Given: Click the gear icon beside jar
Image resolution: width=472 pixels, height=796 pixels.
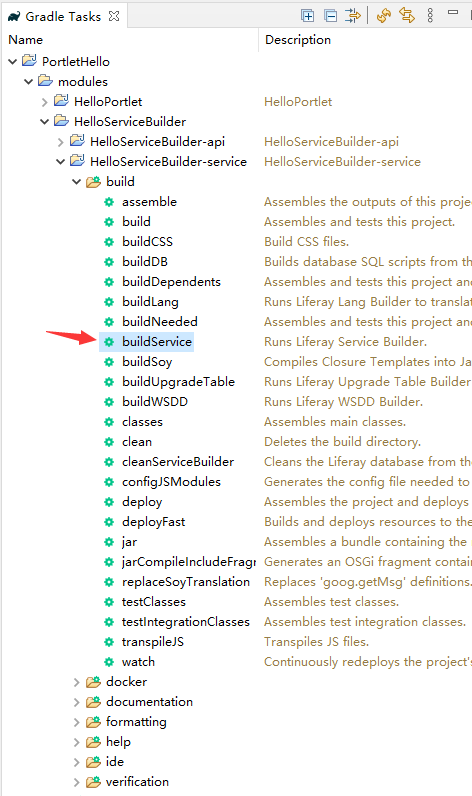Looking at the screenshot, I should (109, 542).
